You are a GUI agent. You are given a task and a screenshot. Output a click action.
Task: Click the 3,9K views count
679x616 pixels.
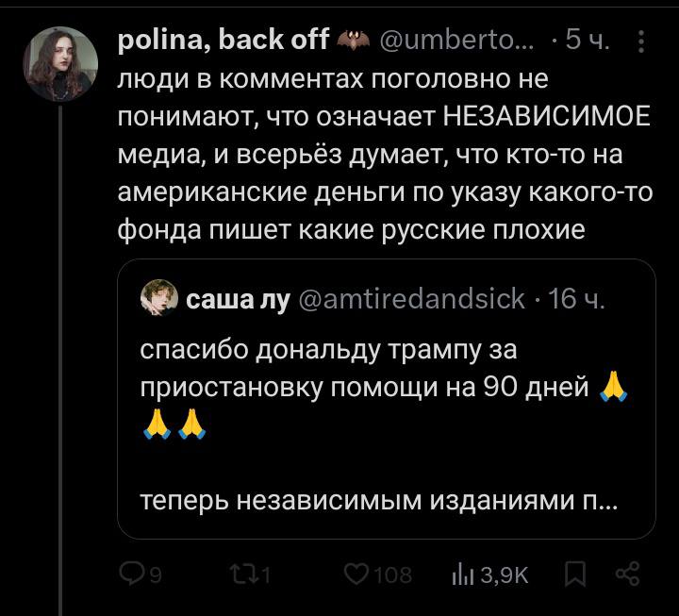(505, 575)
